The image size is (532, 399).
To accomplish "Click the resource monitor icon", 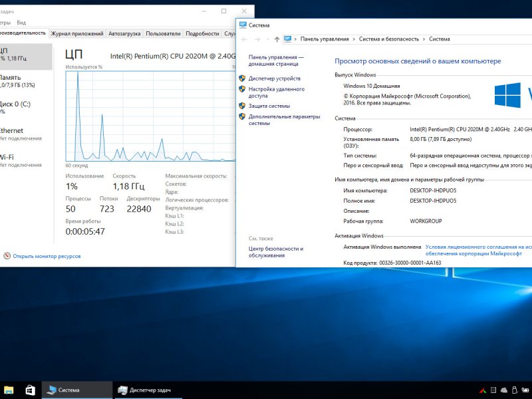I will pyautogui.click(x=7, y=256).
